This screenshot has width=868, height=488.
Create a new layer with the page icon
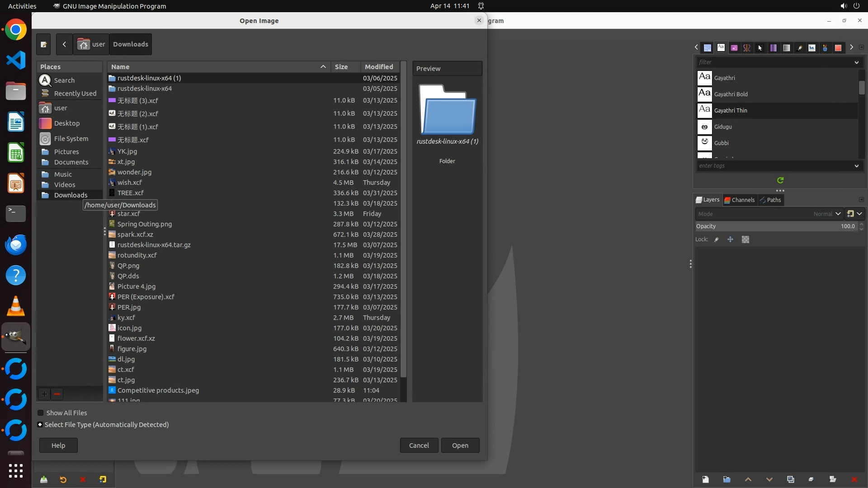coord(705,479)
